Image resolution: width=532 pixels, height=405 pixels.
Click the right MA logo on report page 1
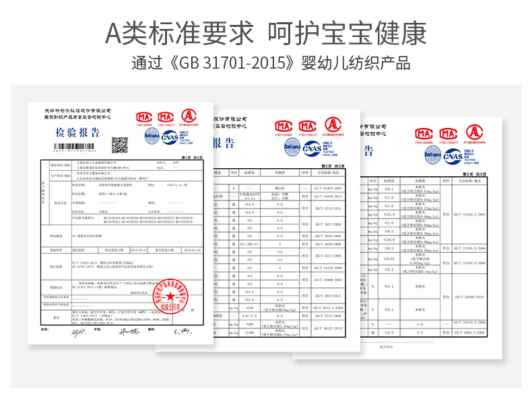click(x=166, y=117)
